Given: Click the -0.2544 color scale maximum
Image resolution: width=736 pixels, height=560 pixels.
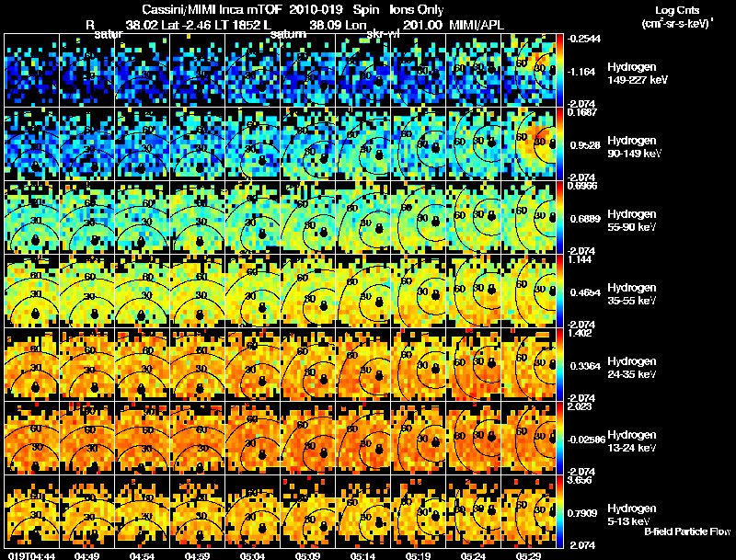Looking at the screenshot, I should coord(583,39).
